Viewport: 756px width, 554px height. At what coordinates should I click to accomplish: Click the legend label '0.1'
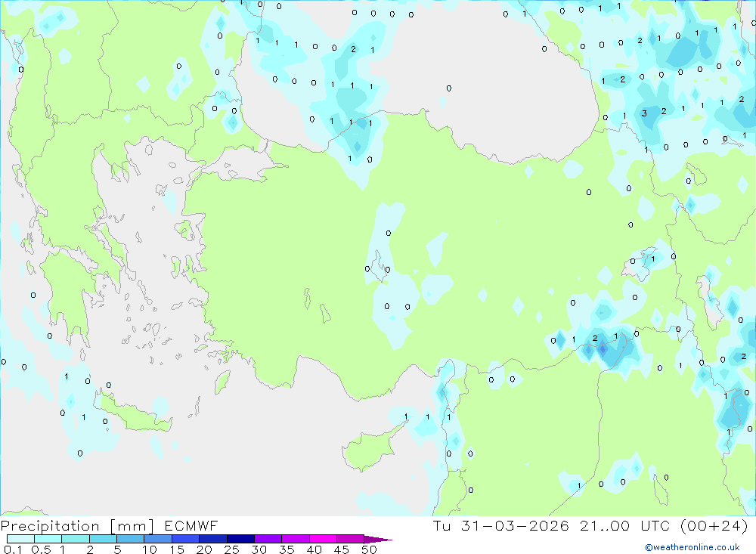[x=13, y=549]
